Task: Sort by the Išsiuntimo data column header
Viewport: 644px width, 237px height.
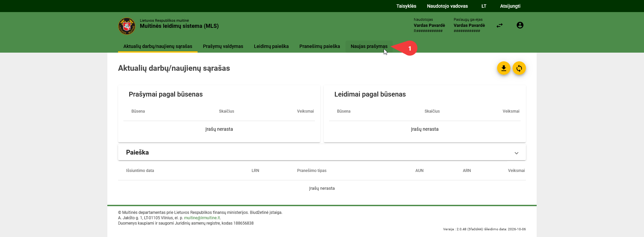Action: [140, 171]
